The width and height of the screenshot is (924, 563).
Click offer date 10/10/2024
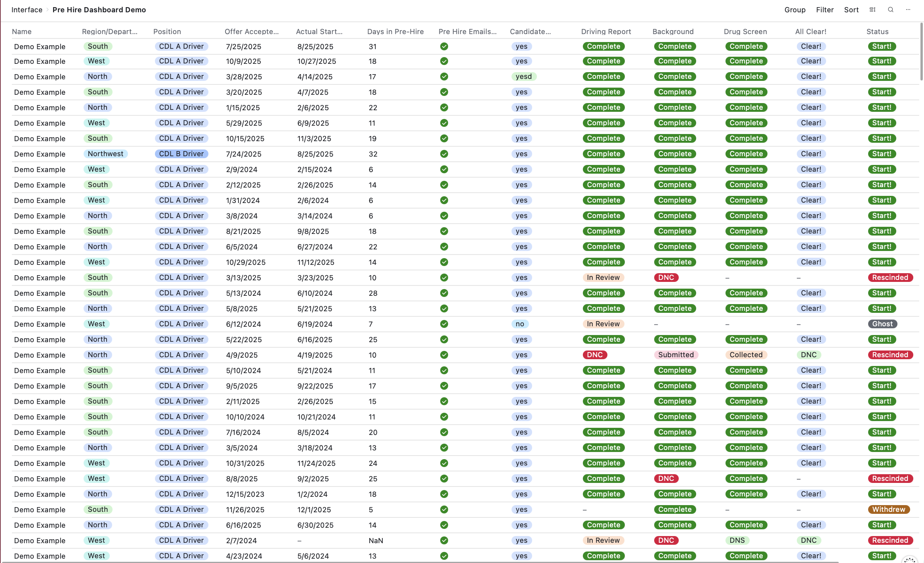pyautogui.click(x=245, y=417)
